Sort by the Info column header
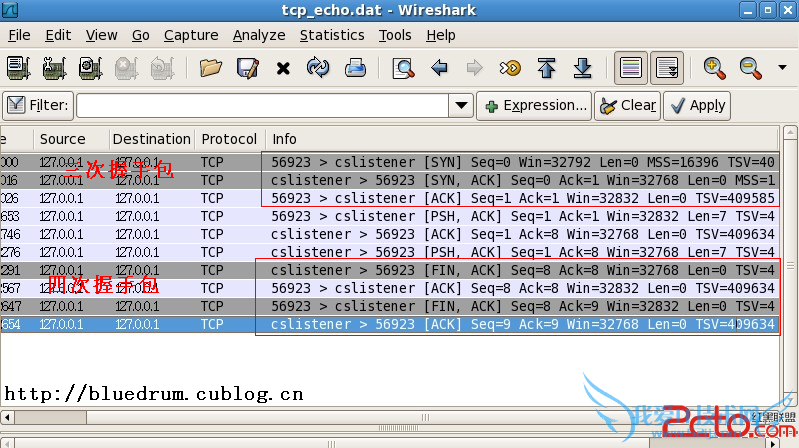Screen dimensions: 799x448 pos(522,139)
